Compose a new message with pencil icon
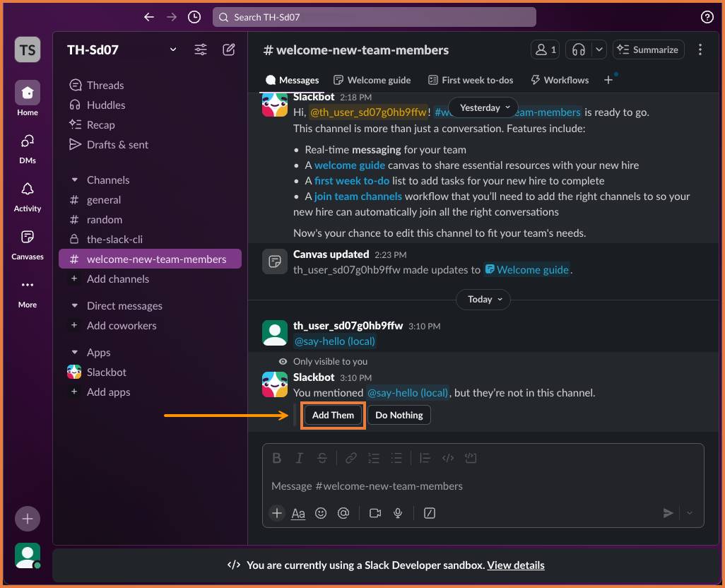The height and width of the screenshot is (588, 725). click(x=229, y=50)
